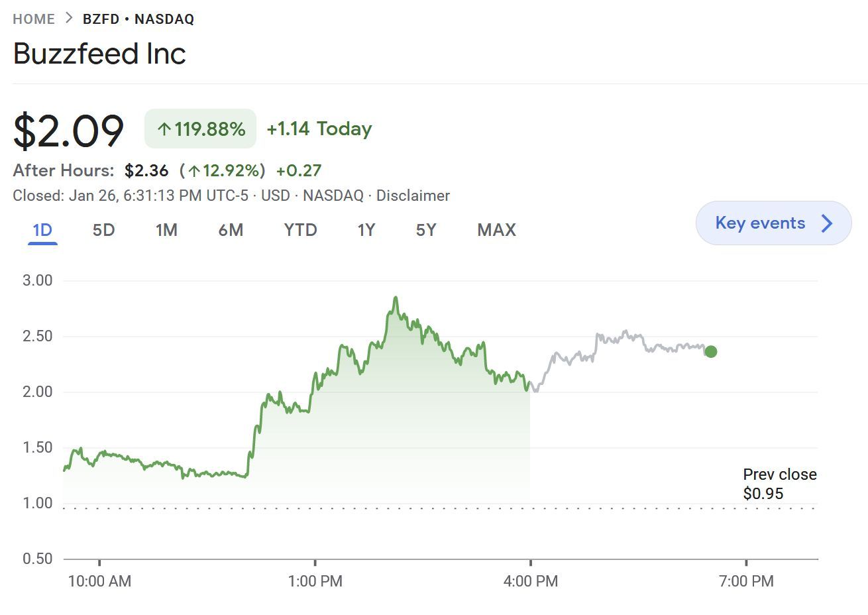Switch to the 1M chart range

(x=166, y=230)
